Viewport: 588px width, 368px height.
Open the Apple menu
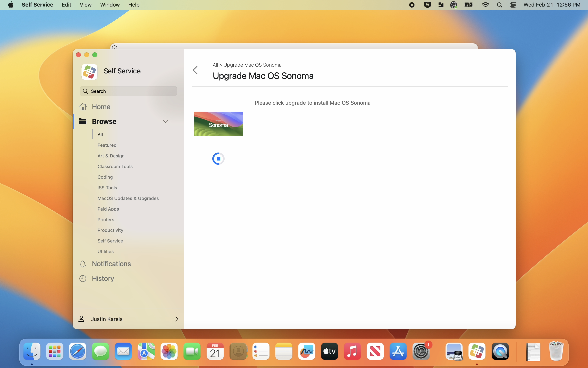coord(11,5)
